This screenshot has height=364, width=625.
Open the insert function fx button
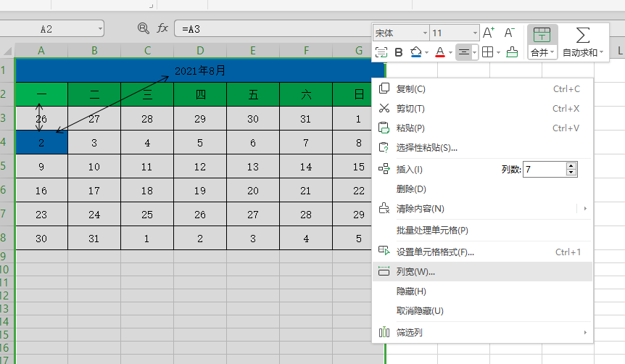click(162, 28)
